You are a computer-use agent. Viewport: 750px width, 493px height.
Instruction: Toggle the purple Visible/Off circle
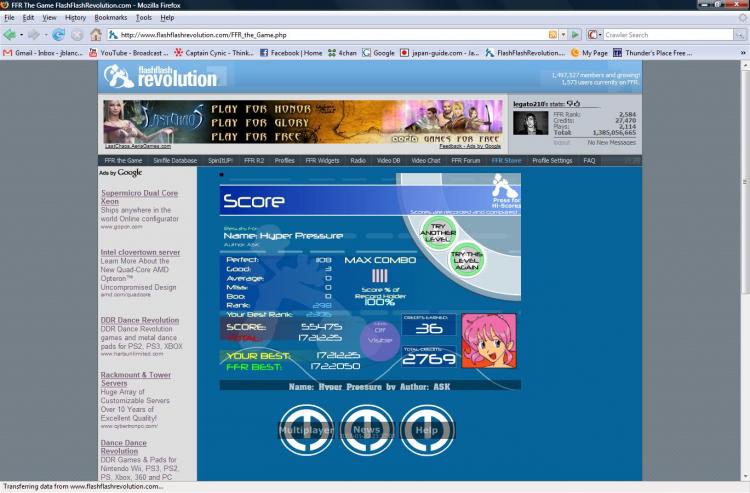point(380,340)
